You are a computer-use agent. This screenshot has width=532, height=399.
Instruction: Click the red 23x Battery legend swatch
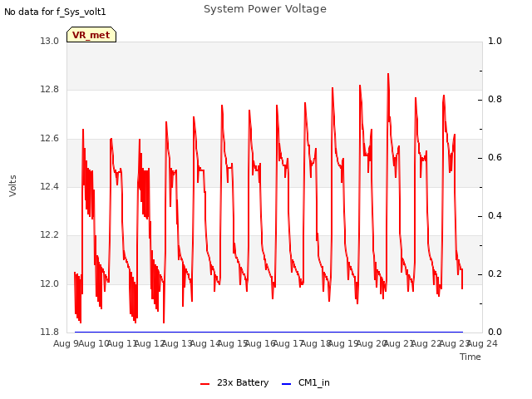click(x=205, y=384)
